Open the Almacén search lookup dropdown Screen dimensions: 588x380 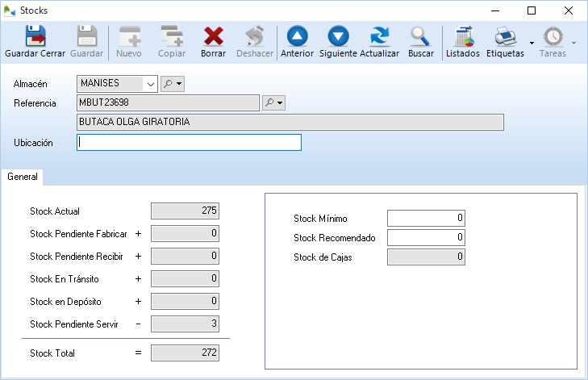point(173,83)
